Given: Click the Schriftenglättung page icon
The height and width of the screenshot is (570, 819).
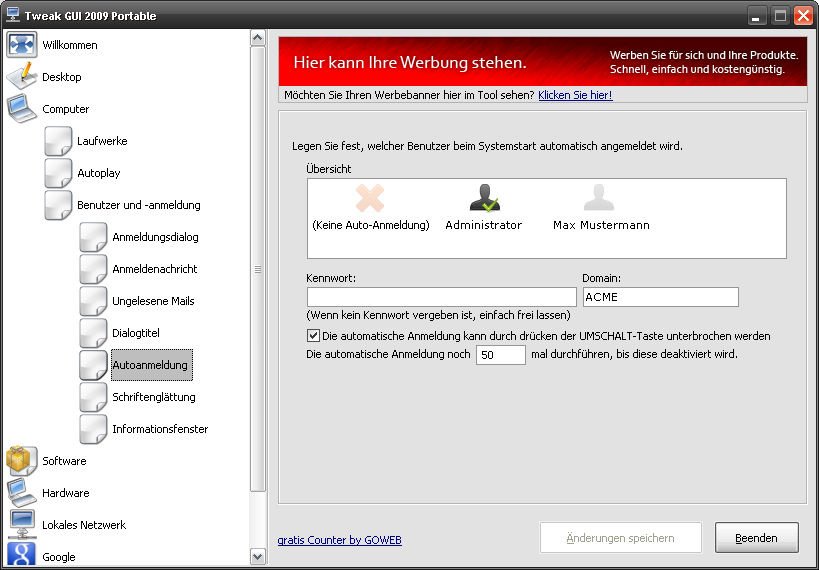Looking at the screenshot, I should click(93, 397).
